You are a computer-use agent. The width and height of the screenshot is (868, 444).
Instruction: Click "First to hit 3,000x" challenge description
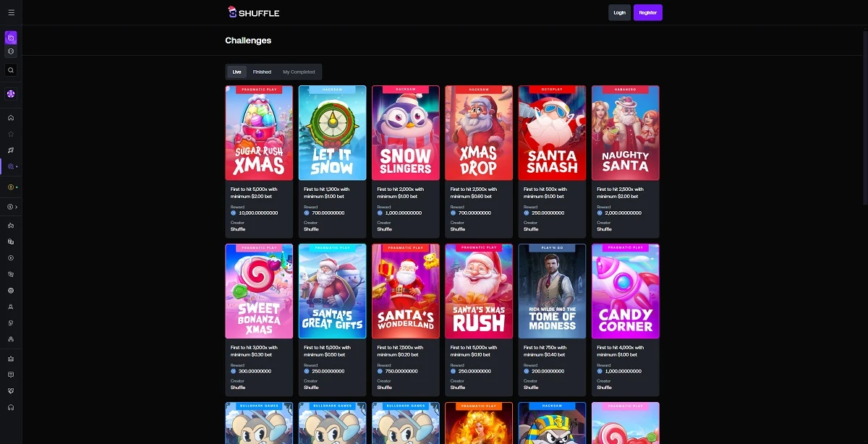pos(254,351)
